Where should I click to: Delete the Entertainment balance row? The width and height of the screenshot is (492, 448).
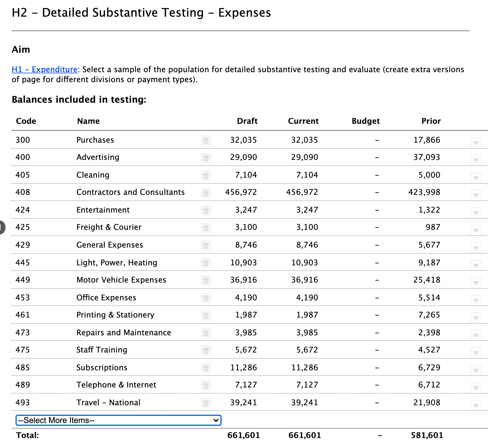[x=205, y=211]
